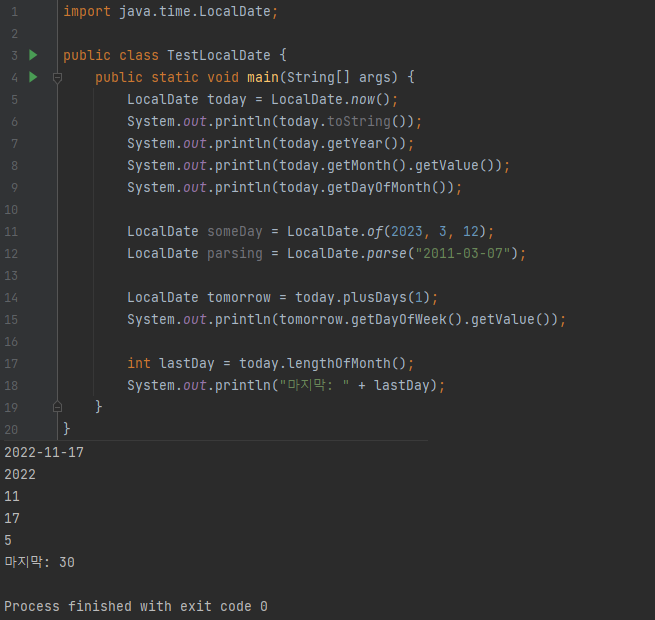This screenshot has height=620, width=655.
Task: Collapse main method fold marker at line 4
Action: click(58, 78)
